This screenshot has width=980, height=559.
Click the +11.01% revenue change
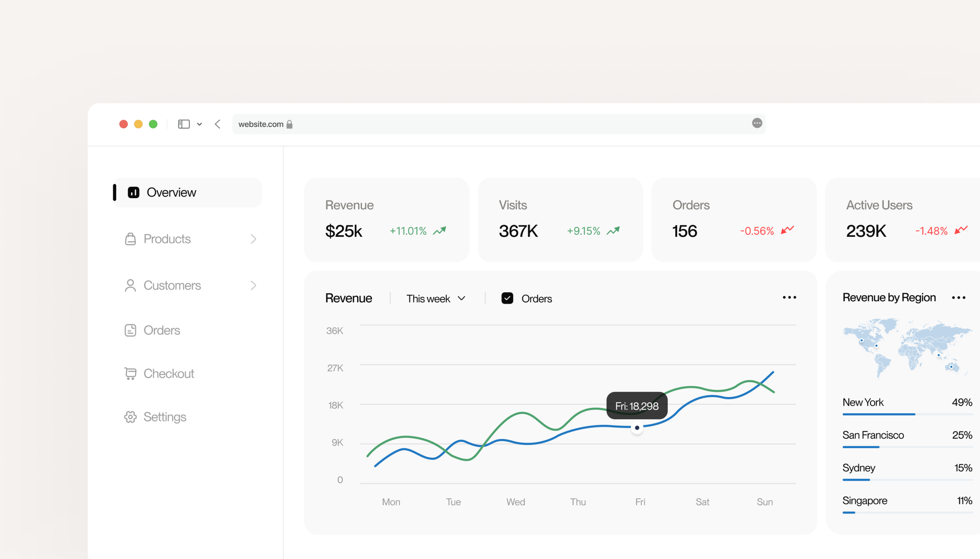coord(408,231)
